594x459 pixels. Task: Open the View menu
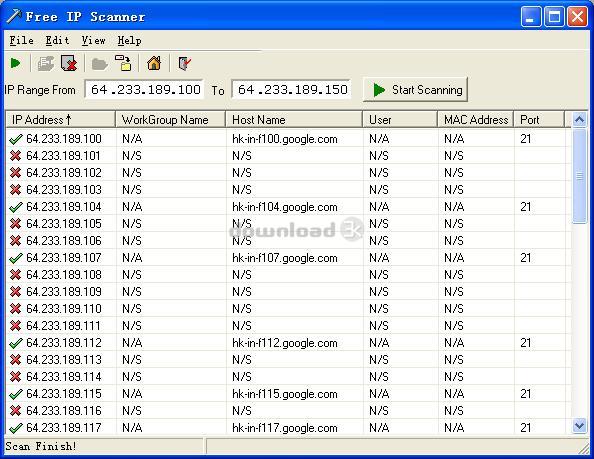pos(94,40)
